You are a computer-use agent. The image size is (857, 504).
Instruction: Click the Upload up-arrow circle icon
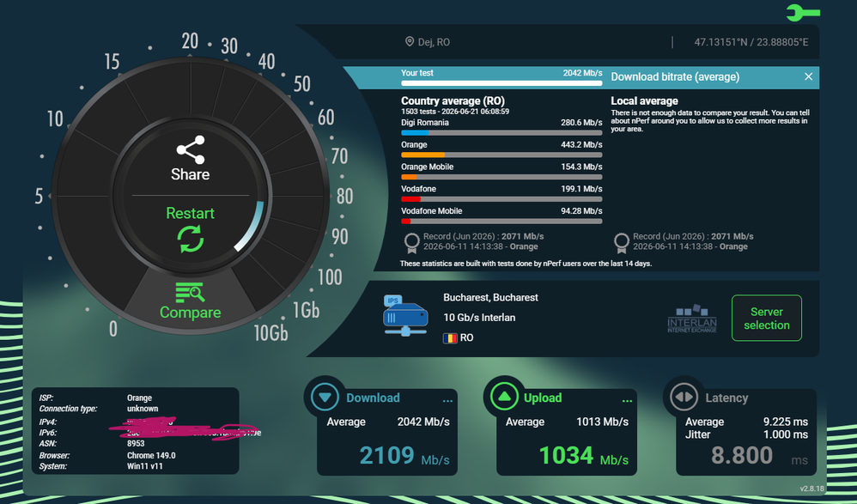[x=504, y=397]
